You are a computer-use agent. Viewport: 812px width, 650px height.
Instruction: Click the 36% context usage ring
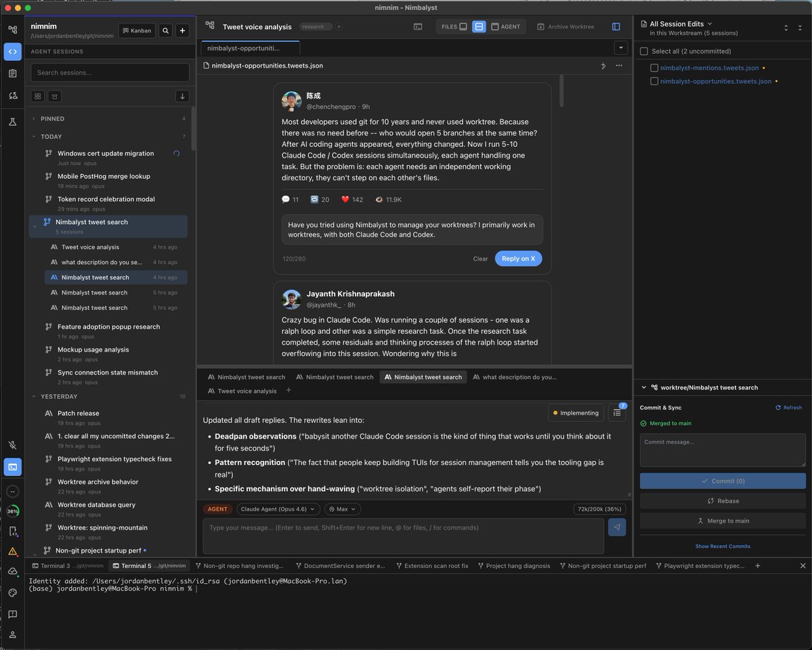click(x=12, y=511)
